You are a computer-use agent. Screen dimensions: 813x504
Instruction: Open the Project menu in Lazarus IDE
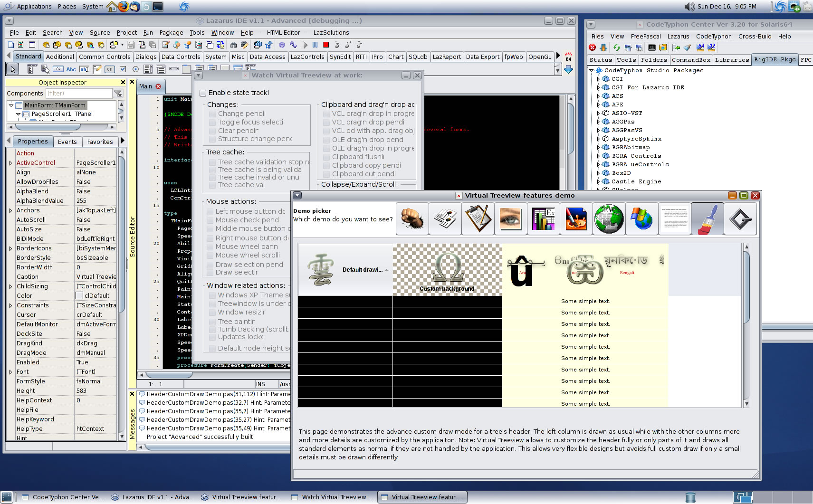(x=126, y=33)
